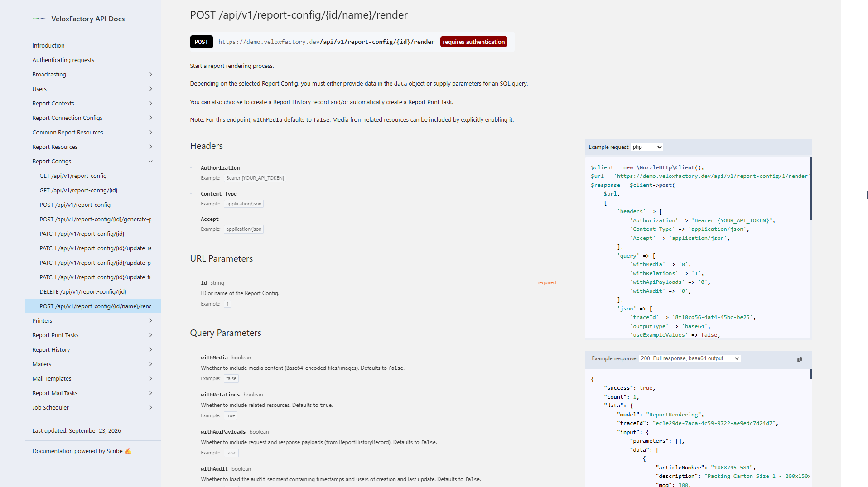Go to POST /api/v1/report-config entry
This screenshot has height=487, width=868.
click(x=75, y=205)
